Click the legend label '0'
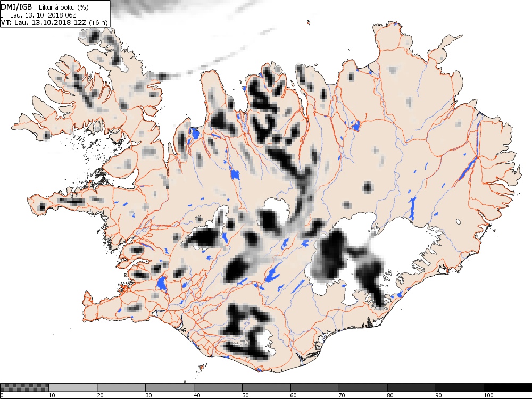This screenshot has width=532, height=399. 2,395
